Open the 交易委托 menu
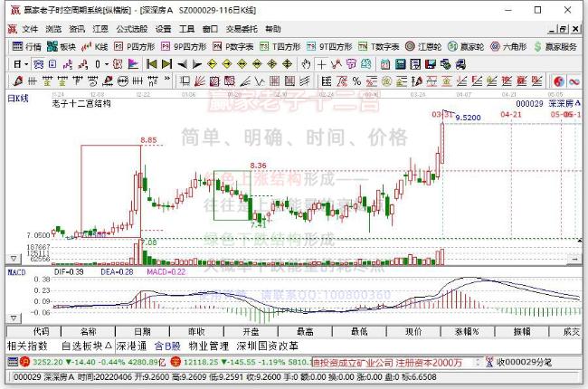This screenshot has height=389, width=588. pos(242,29)
